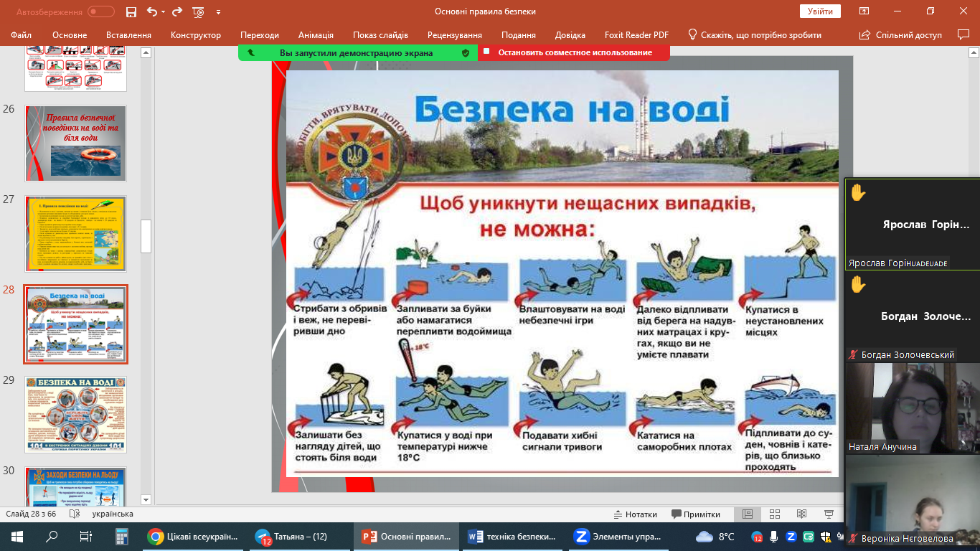Click the українська language selector in status bar
Image resolution: width=980 pixels, height=551 pixels.
[113, 514]
